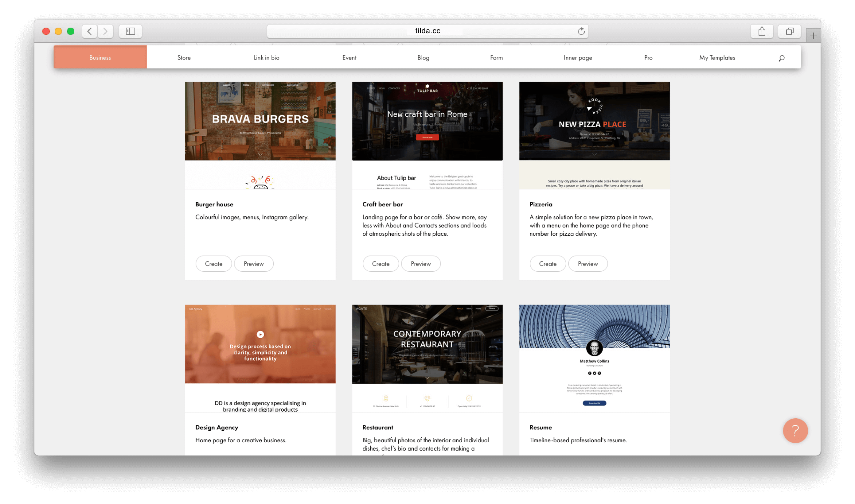Reload the page with the refresh icon
The image size is (855, 504).
click(581, 31)
